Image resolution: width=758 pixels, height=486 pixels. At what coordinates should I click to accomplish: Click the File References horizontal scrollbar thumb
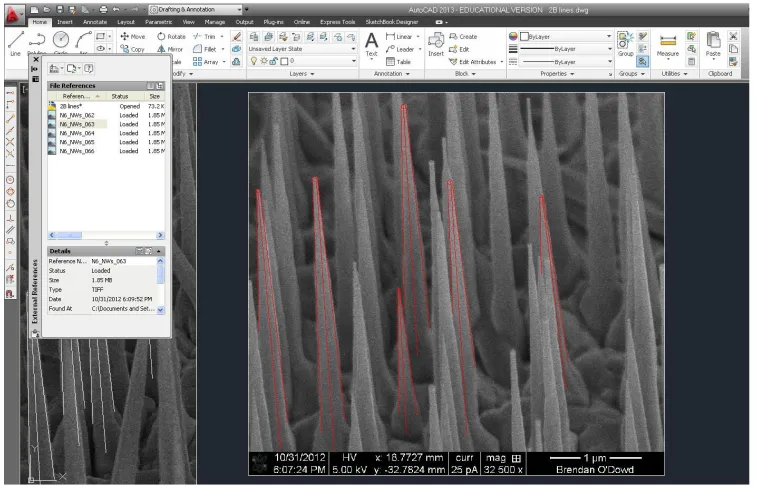coord(69,235)
